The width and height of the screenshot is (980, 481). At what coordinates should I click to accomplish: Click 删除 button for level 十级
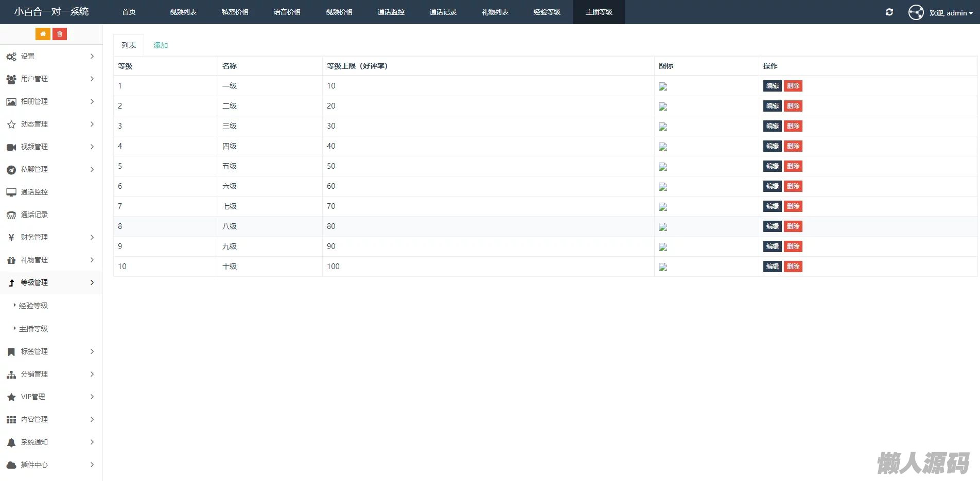point(793,266)
